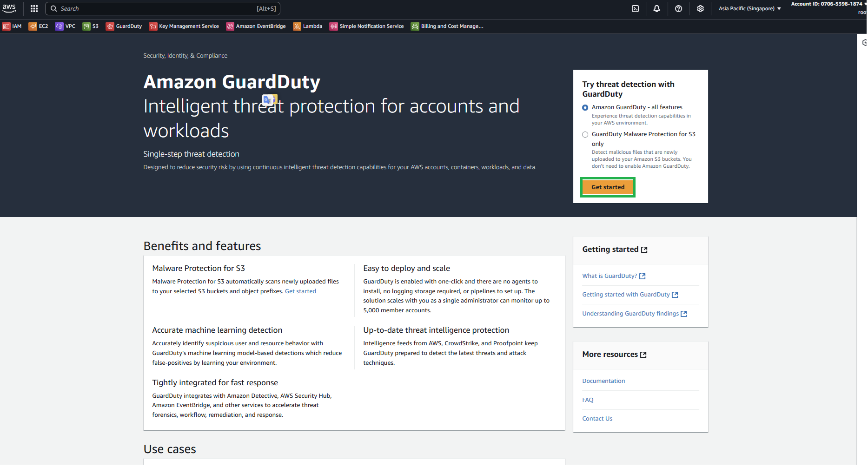Select Amazon GuardDuty - all features option

[x=585, y=107]
